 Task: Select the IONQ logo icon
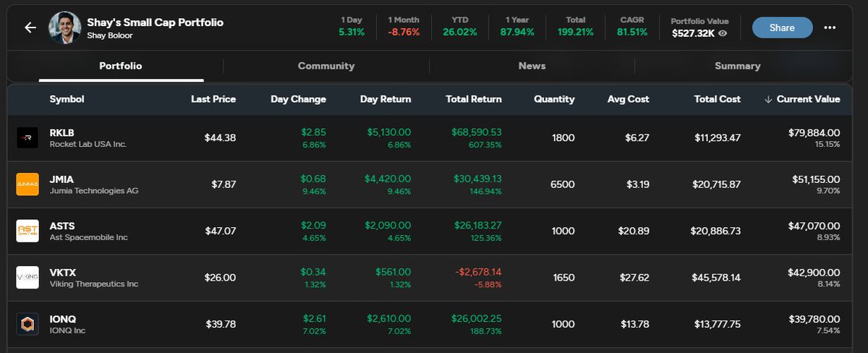27,324
